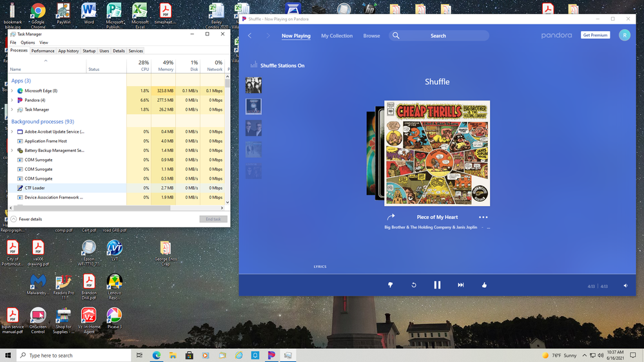
Task: Click the Lyrics label in Pandora
Action: coord(320,267)
